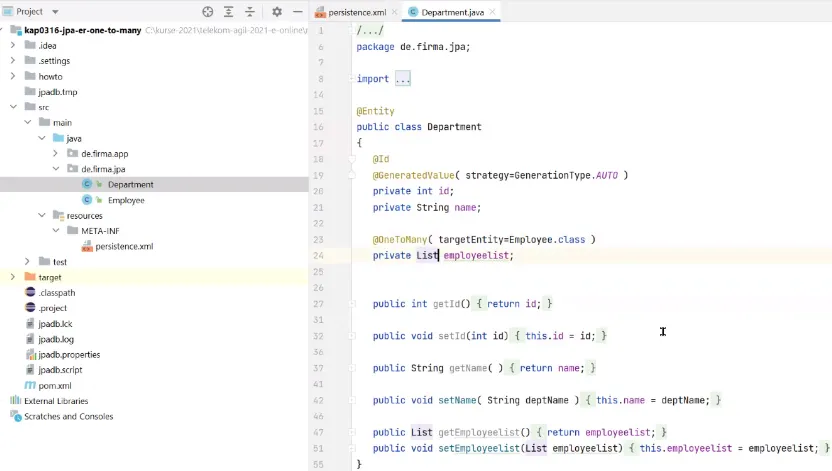Open the Project panel settings gear
This screenshot has height=471, width=832.
pyautogui.click(x=277, y=12)
